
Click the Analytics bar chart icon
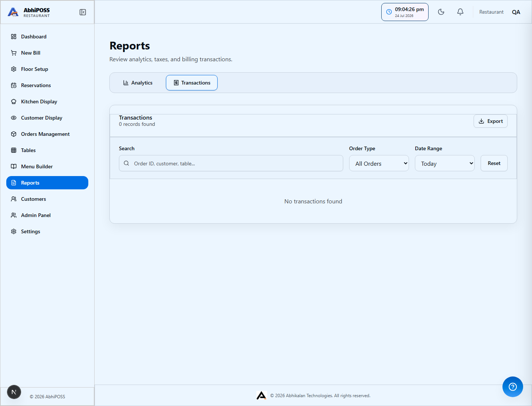126,83
